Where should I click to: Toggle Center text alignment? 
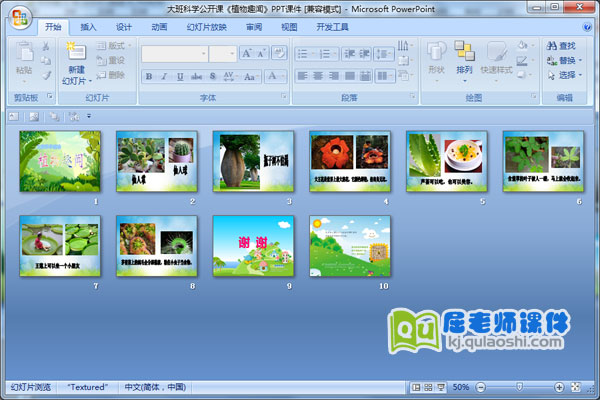[318, 76]
